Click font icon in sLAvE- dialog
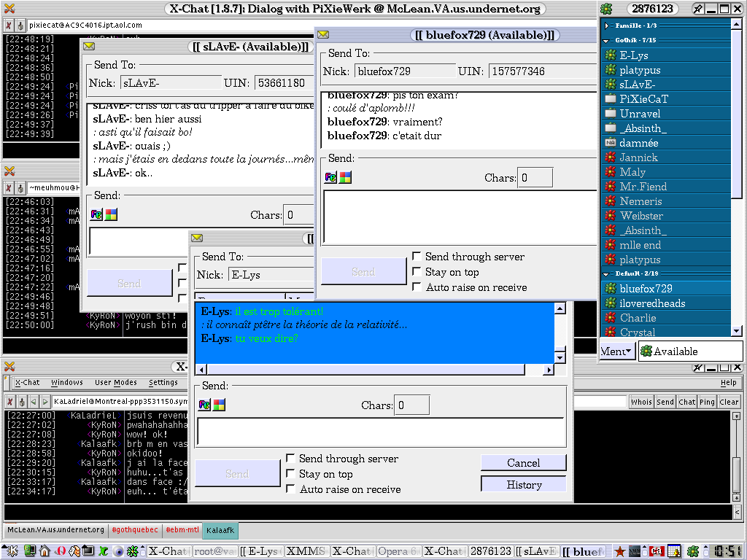The height and width of the screenshot is (560, 747). pos(96,214)
